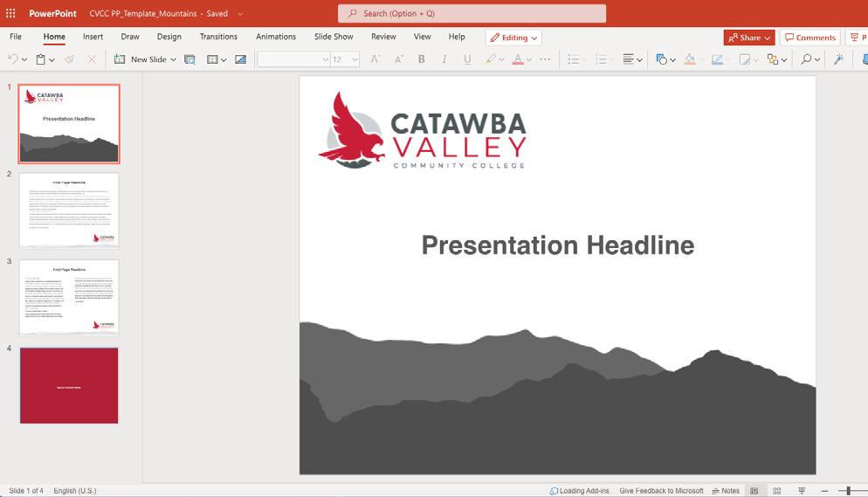Image resolution: width=868 pixels, height=497 pixels.
Task: Click the font color A swatch
Action: pyautogui.click(x=518, y=59)
